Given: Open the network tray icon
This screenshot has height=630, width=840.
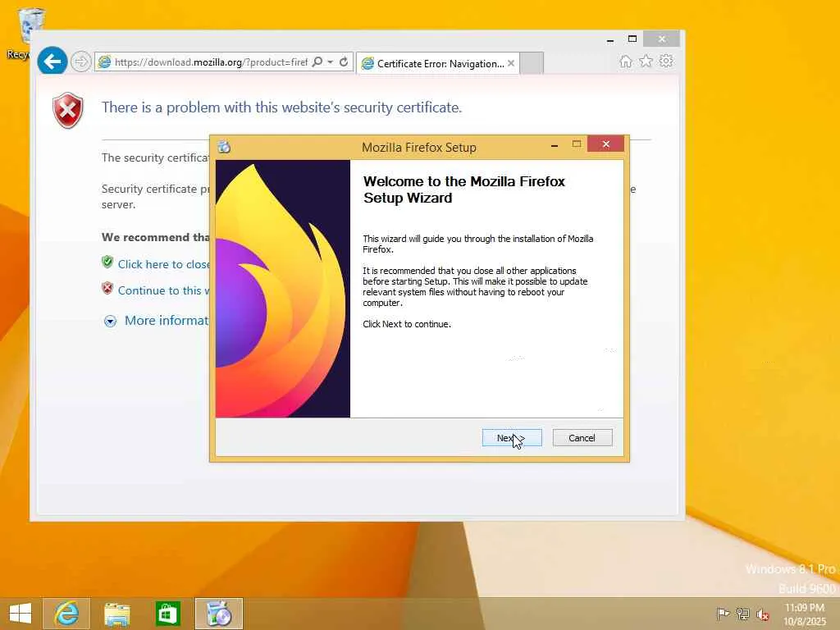Looking at the screenshot, I should 742,614.
